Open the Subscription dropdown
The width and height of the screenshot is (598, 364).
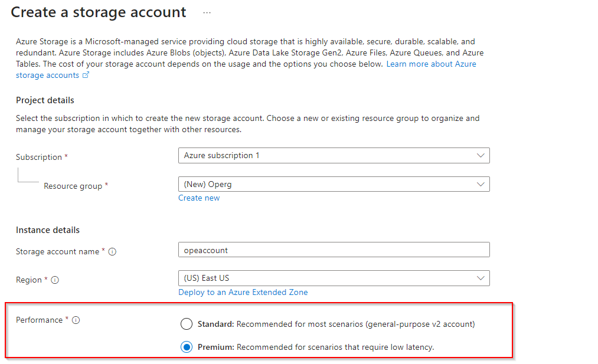click(334, 156)
